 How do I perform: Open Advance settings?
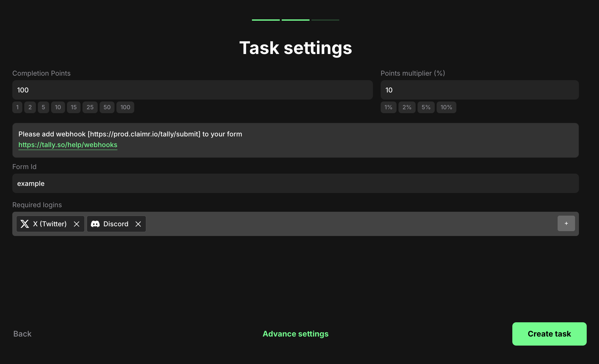tap(296, 334)
